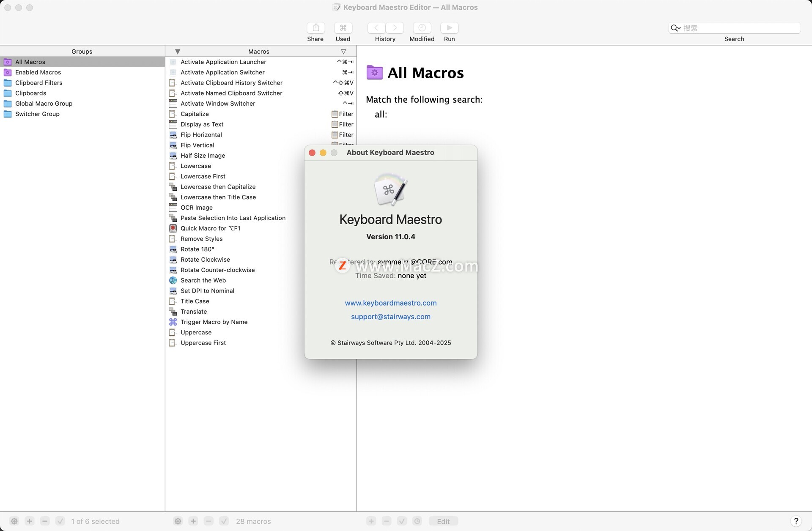Screen dimensions: 812x531
Task: Click the Search the Web globe icon
Action: coord(173,280)
